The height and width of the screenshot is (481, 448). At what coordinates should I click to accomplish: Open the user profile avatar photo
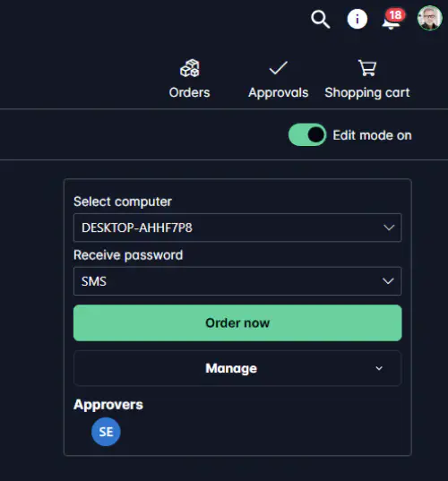(429, 18)
